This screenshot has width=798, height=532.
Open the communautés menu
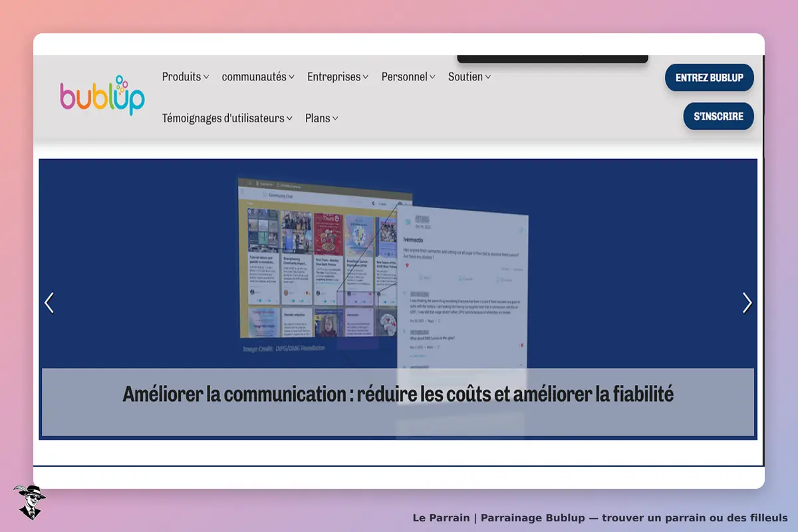click(x=258, y=76)
